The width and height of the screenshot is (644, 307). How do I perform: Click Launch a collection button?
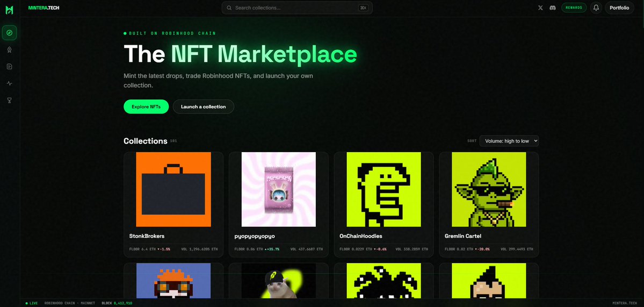[204, 106]
